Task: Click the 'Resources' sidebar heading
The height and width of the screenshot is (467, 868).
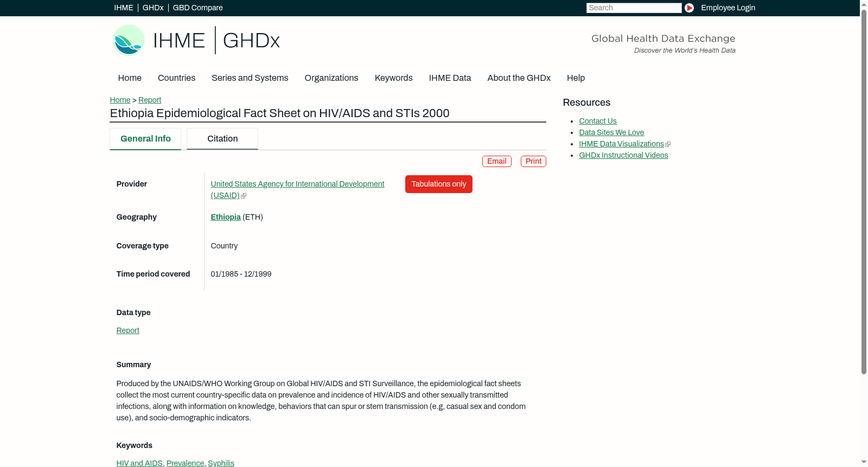Action: coord(586,103)
